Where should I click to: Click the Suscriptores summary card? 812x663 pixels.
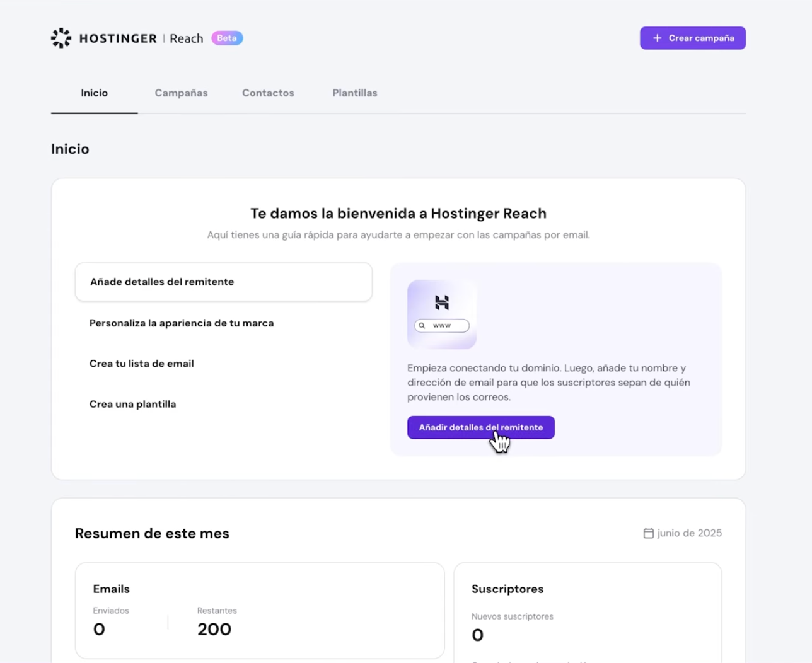tap(588, 613)
